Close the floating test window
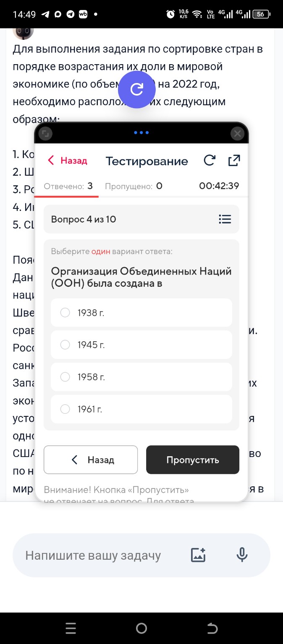 point(237,134)
